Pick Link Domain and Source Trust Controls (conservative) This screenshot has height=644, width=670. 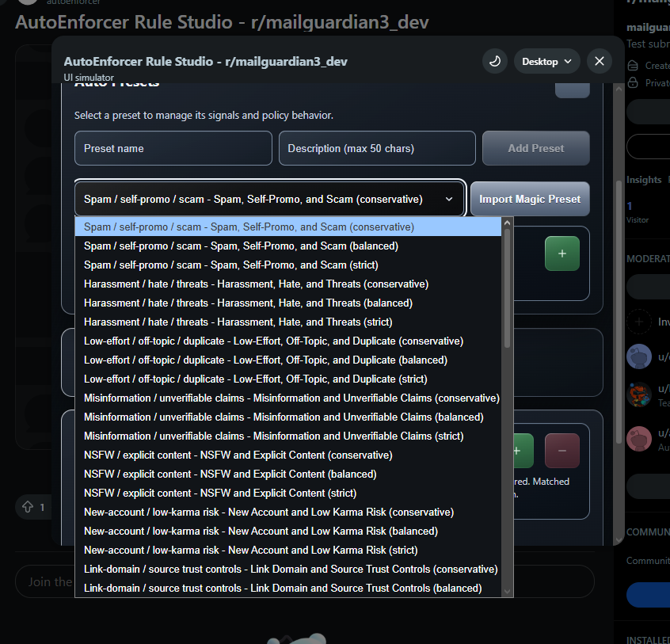288,570
